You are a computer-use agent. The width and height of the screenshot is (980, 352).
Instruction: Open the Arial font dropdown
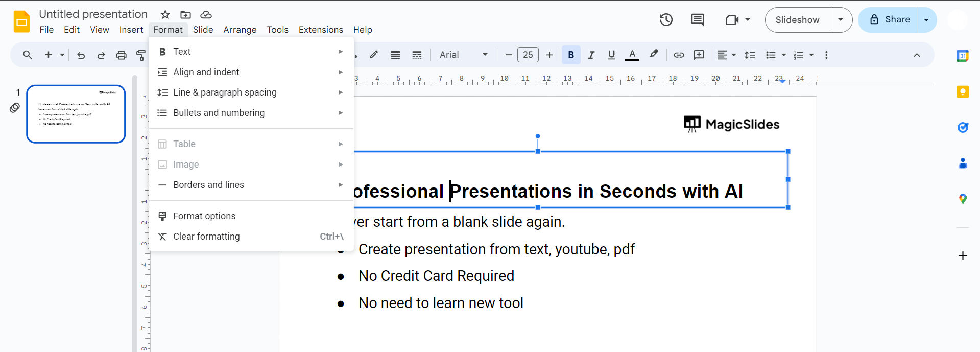coord(464,55)
